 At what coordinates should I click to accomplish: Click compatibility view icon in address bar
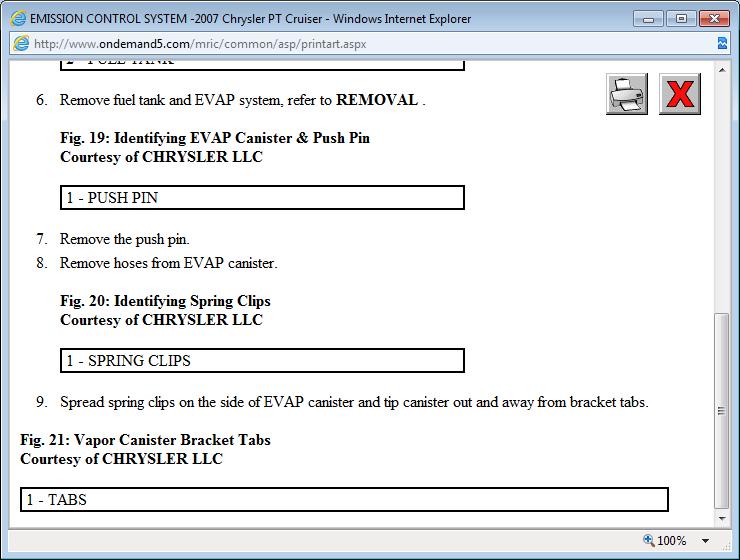click(722, 43)
